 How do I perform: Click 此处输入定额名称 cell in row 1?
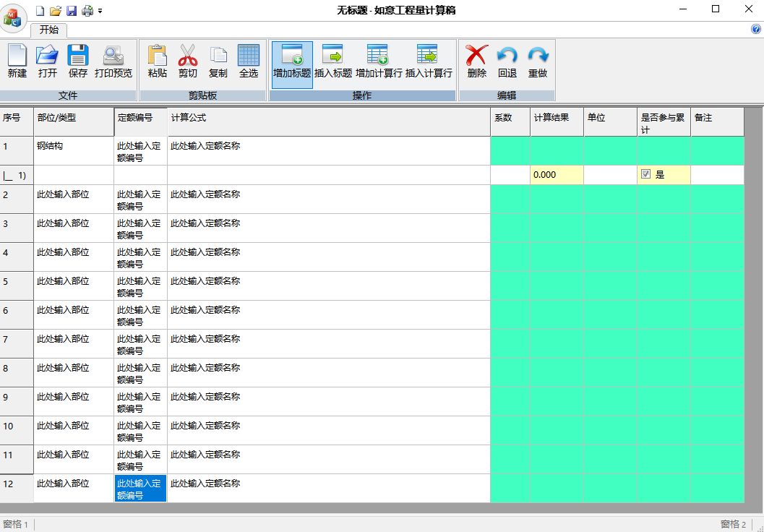click(x=329, y=151)
